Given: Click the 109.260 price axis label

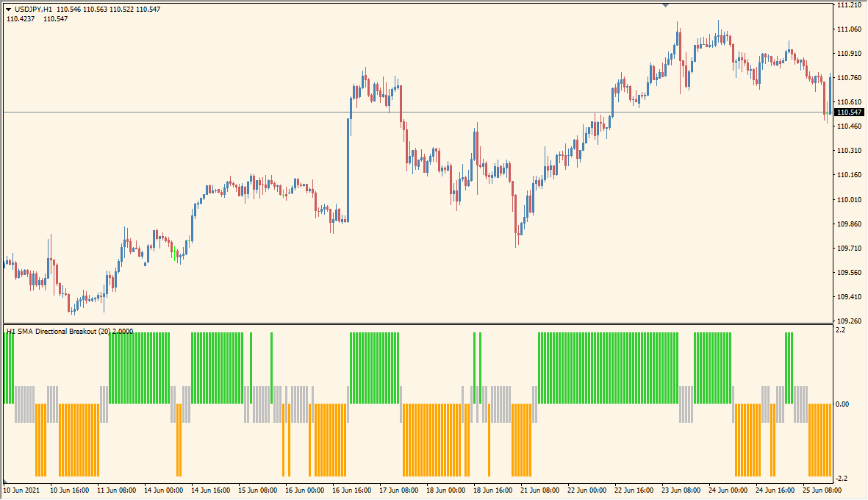Looking at the screenshot, I should [849, 321].
